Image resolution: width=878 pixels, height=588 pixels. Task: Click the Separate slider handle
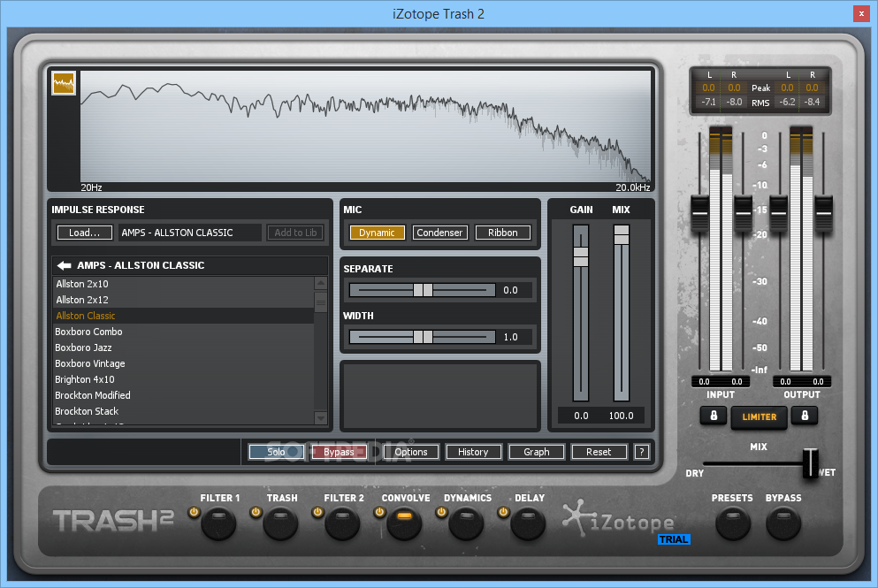point(423,290)
